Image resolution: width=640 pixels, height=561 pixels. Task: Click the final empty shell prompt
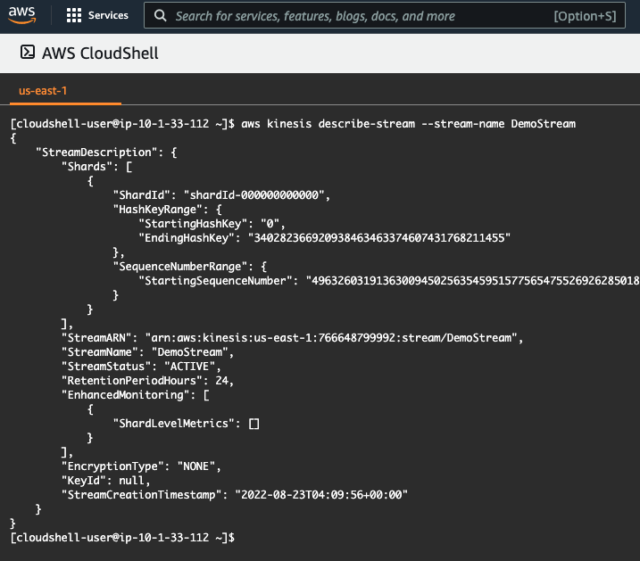coord(122,537)
